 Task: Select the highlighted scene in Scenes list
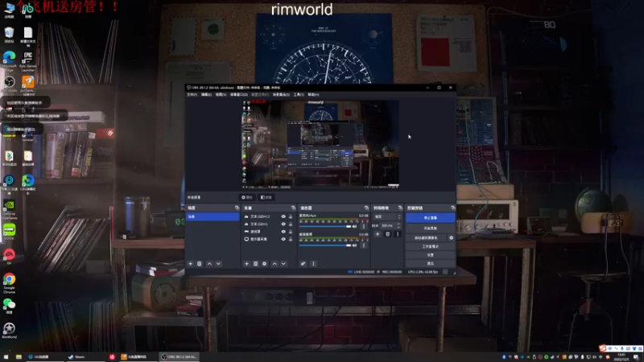point(213,216)
